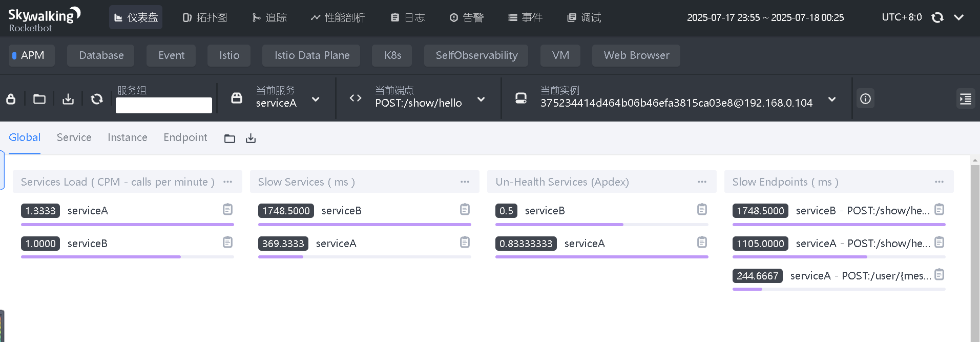Open the 日志 log page
980x342 pixels.
pos(408,17)
